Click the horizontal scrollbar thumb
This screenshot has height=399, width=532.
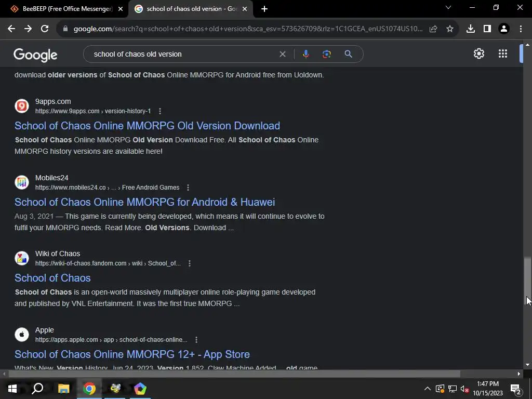234,374
